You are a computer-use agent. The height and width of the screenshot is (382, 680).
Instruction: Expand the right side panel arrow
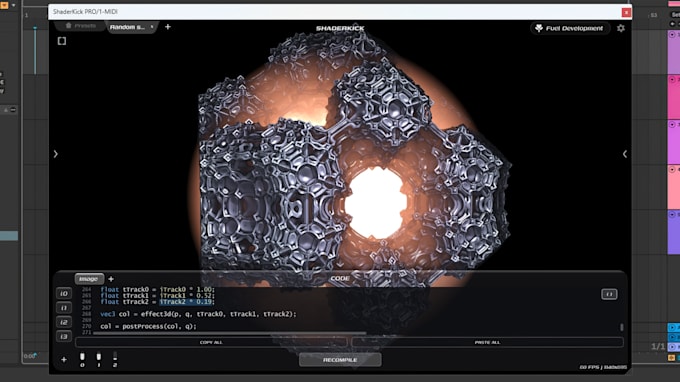[x=624, y=154]
